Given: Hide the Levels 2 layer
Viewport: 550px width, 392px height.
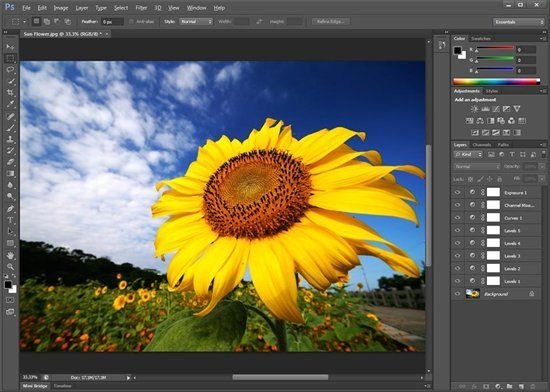Looking at the screenshot, I should [x=457, y=268].
